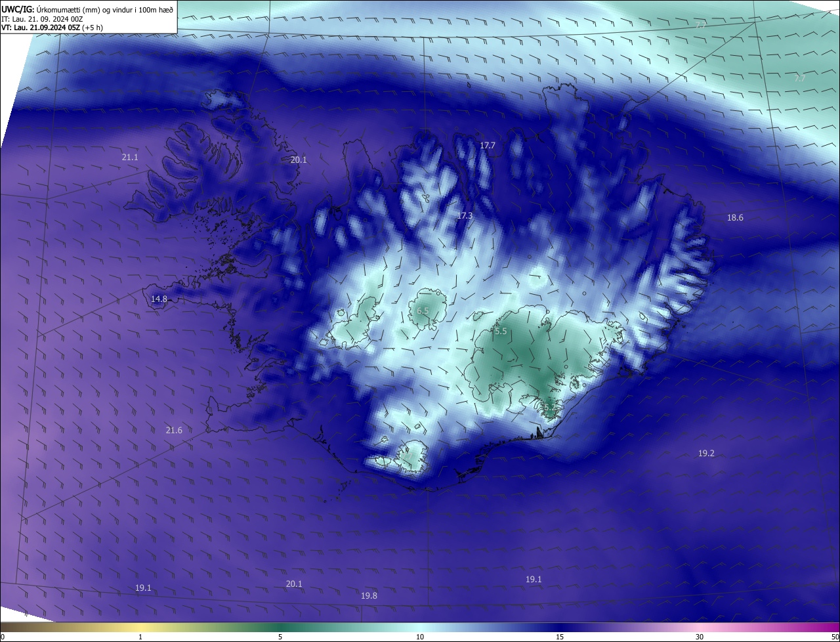Click the color scale tick label '30'
Image resolution: width=840 pixels, height=642 pixels.
(700, 637)
